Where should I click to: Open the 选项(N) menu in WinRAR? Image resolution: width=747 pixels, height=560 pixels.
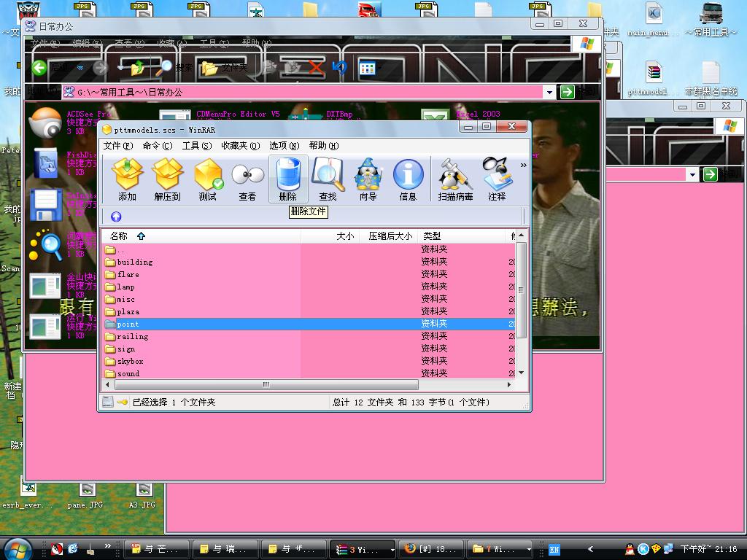284,146
